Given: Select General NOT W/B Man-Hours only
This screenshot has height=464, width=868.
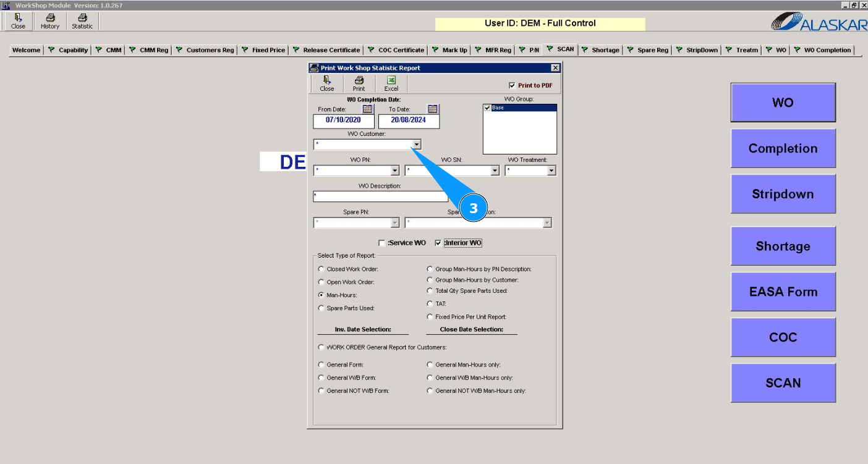Looking at the screenshot, I should pos(430,390).
